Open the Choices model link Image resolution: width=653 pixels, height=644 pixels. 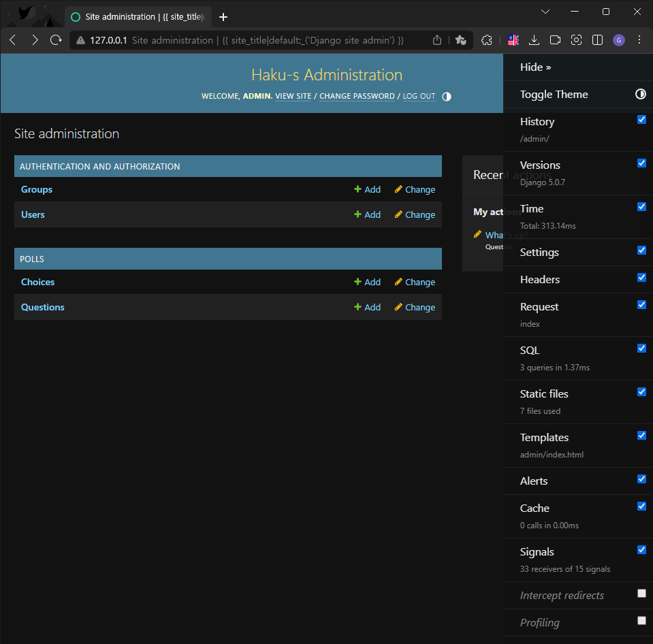pyautogui.click(x=38, y=282)
